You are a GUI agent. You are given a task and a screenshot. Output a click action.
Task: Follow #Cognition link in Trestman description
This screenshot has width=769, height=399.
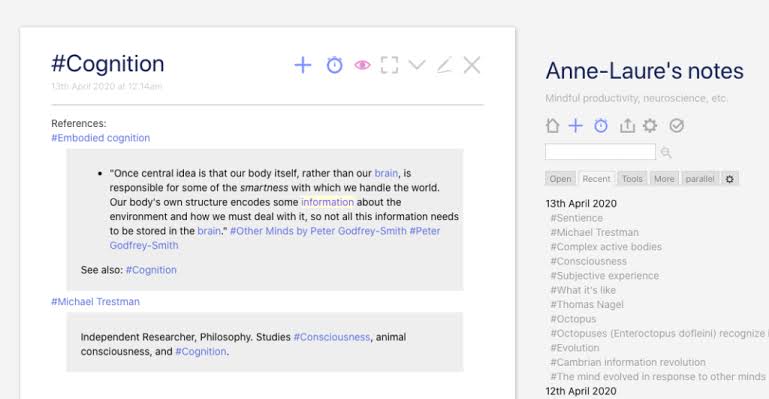pos(201,352)
